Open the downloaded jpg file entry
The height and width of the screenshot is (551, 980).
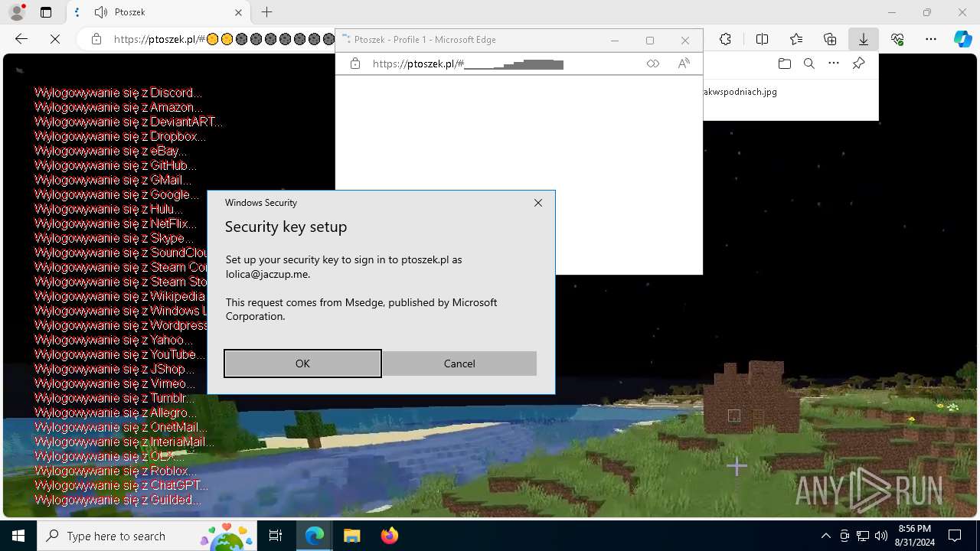tap(740, 92)
